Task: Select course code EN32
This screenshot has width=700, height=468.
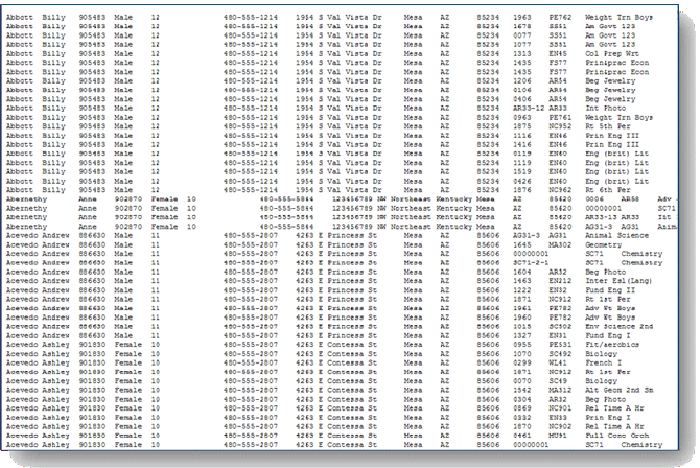Action: tap(558, 290)
